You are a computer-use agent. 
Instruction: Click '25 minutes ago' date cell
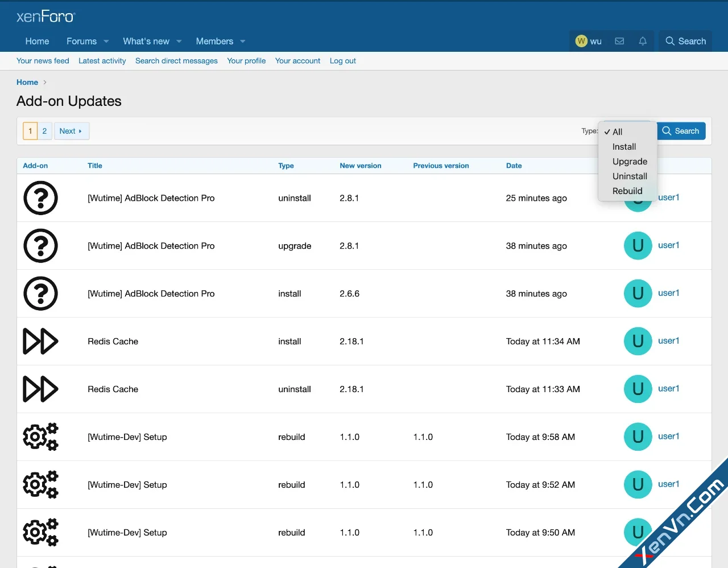click(x=536, y=198)
